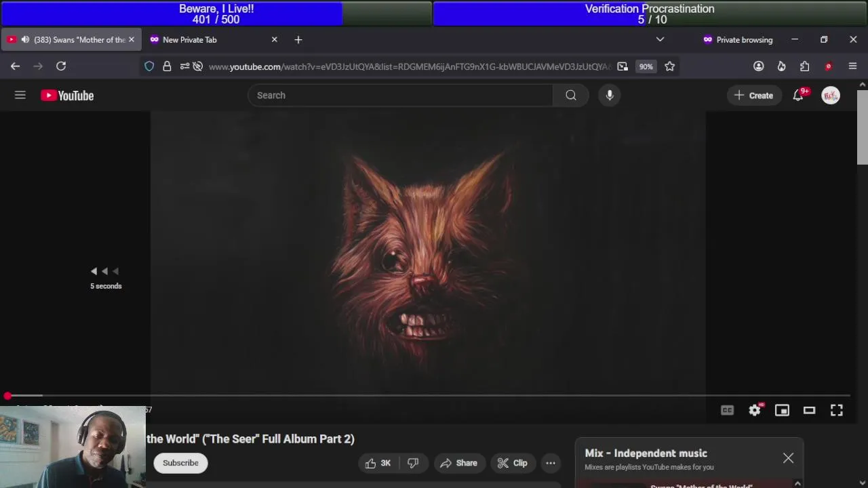868x488 pixels.
Task: Share this video
Action: [458, 463]
